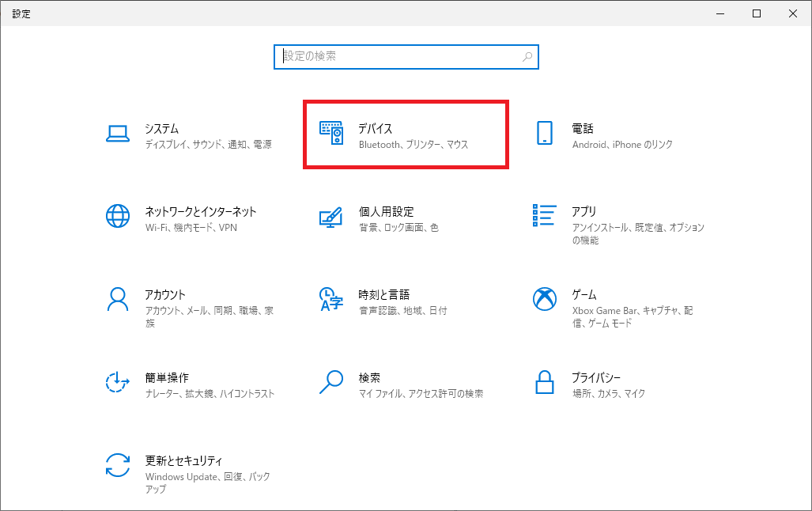Click the ネットワークとインターネット globe icon
The width and height of the screenshot is (812, 511).
pos(118,216)
